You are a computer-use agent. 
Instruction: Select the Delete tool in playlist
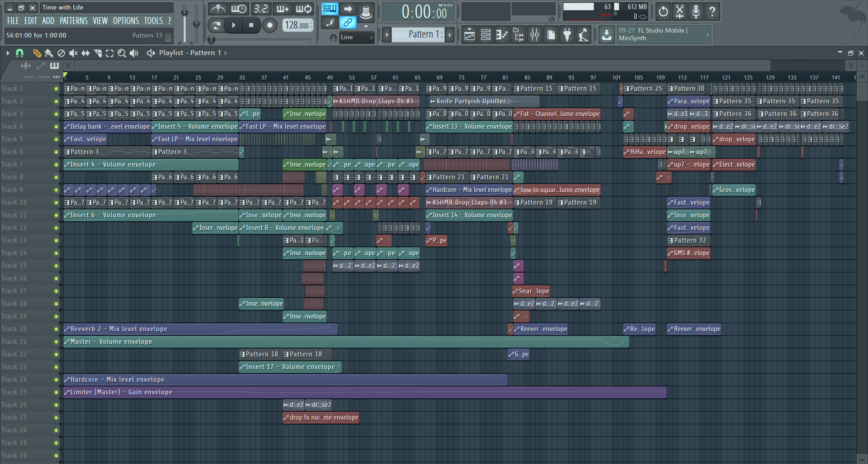[61, 53]
